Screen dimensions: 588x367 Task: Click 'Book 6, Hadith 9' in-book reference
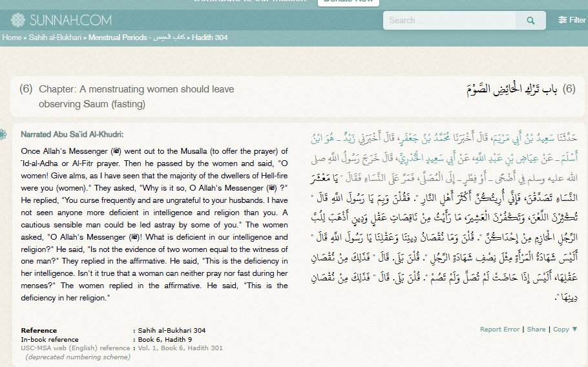pos(165,339)
